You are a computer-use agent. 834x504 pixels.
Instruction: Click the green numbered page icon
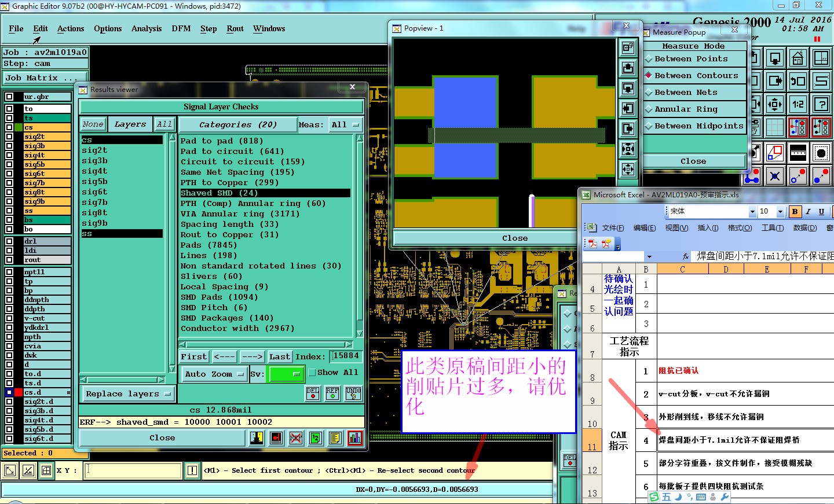(316, 438)
